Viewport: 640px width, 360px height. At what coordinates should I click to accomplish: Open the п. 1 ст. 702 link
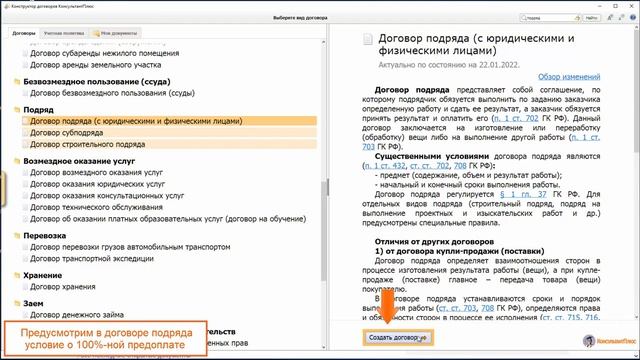(x=516, y=118)
